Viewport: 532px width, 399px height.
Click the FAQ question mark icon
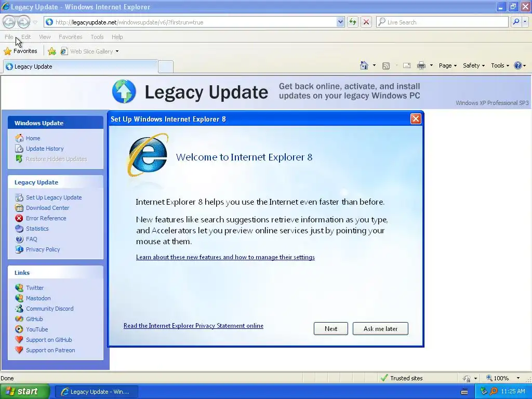click(19, 239)
